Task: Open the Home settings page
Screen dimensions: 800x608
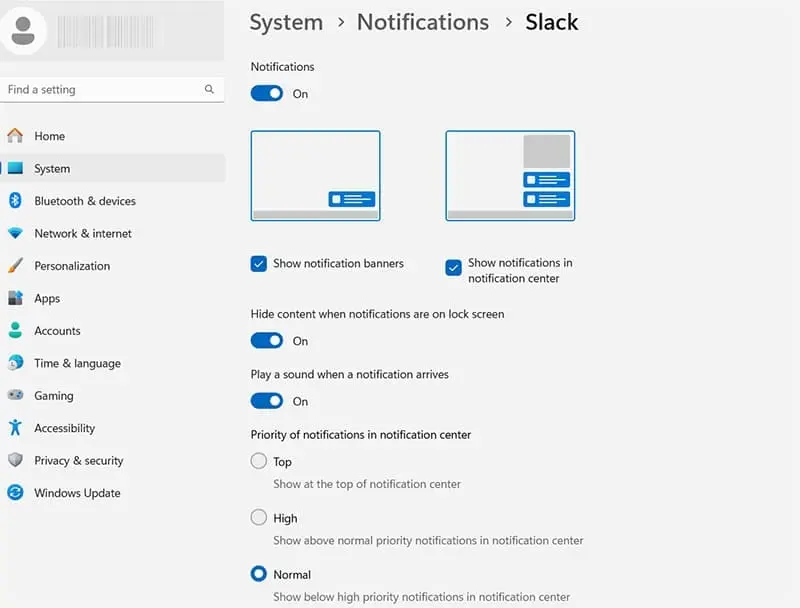Action: [112, 136]
